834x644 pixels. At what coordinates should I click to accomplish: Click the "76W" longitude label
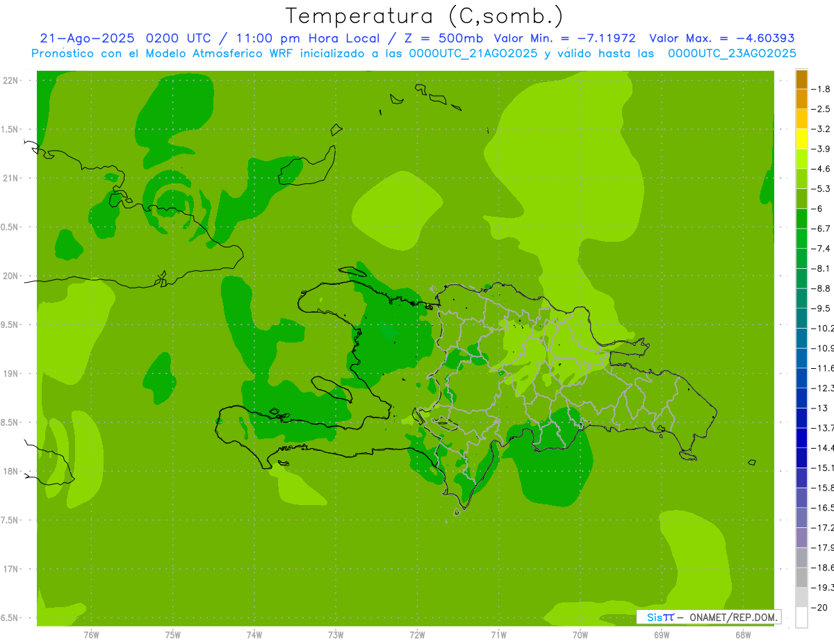coord(91,634)
